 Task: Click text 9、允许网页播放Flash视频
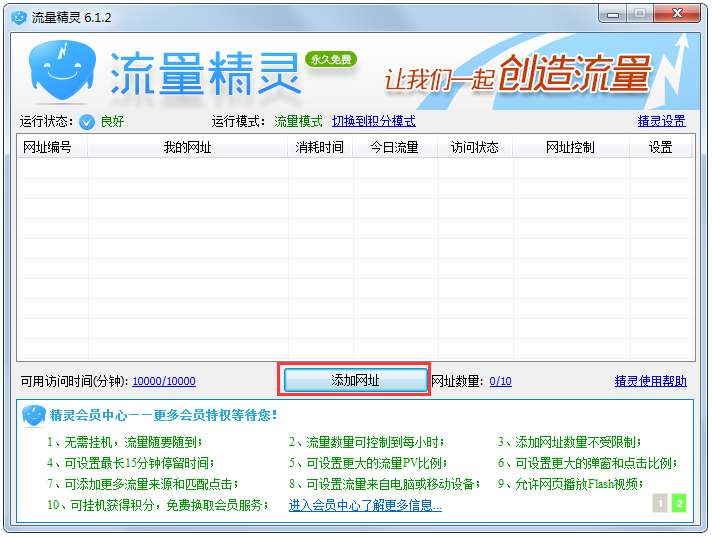[571, 484]
